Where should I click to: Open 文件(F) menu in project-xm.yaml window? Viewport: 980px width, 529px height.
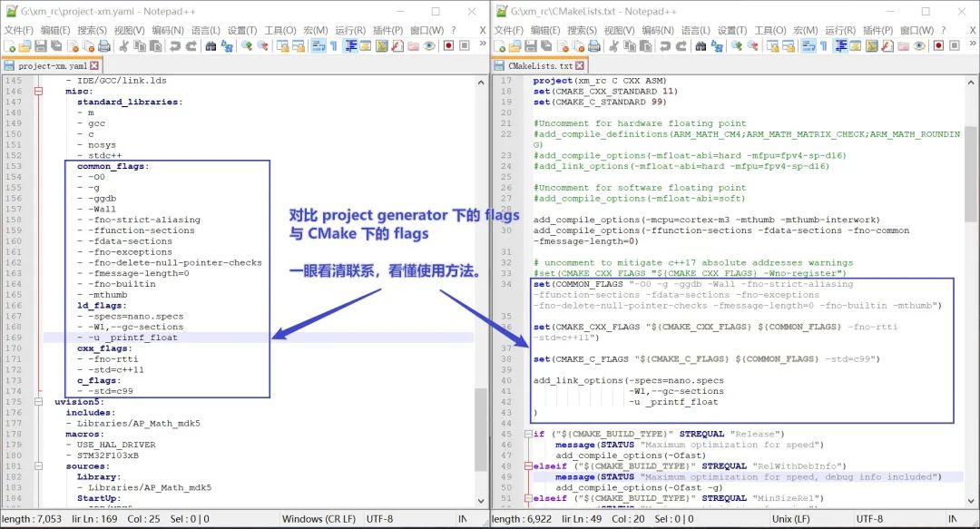(19, 30)
